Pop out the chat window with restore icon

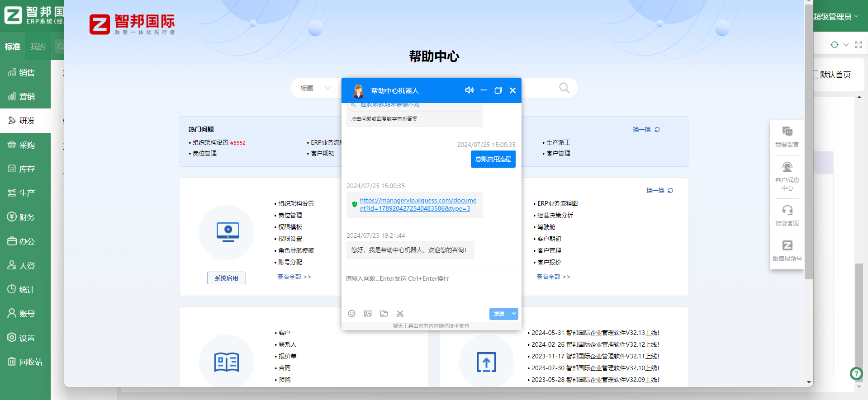pyautogui.click(x=498, y=90)
